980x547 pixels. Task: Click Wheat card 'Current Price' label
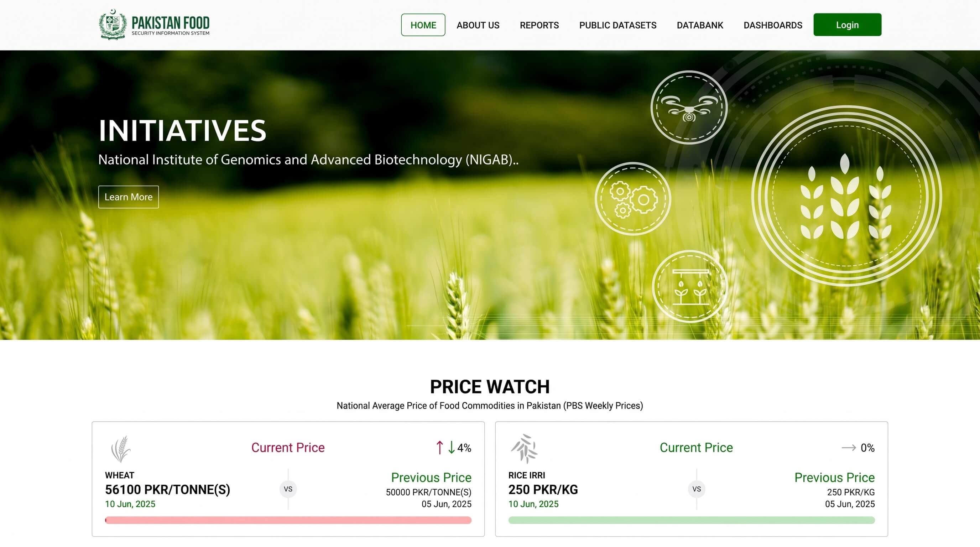click(x=288, y=447)
